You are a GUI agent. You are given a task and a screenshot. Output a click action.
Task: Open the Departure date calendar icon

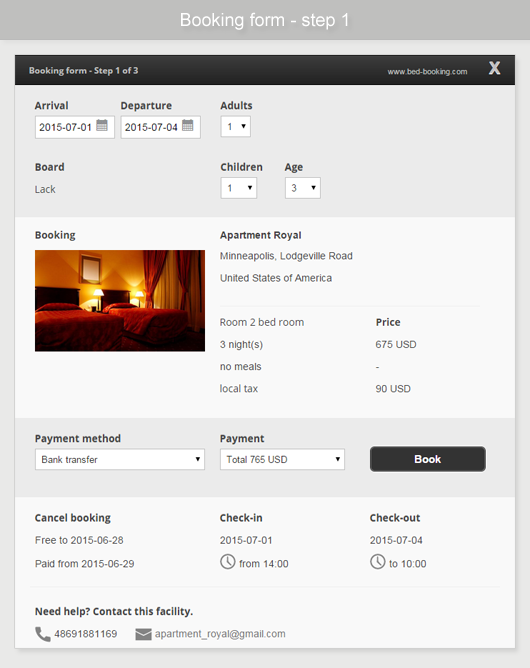click(187, 125)
